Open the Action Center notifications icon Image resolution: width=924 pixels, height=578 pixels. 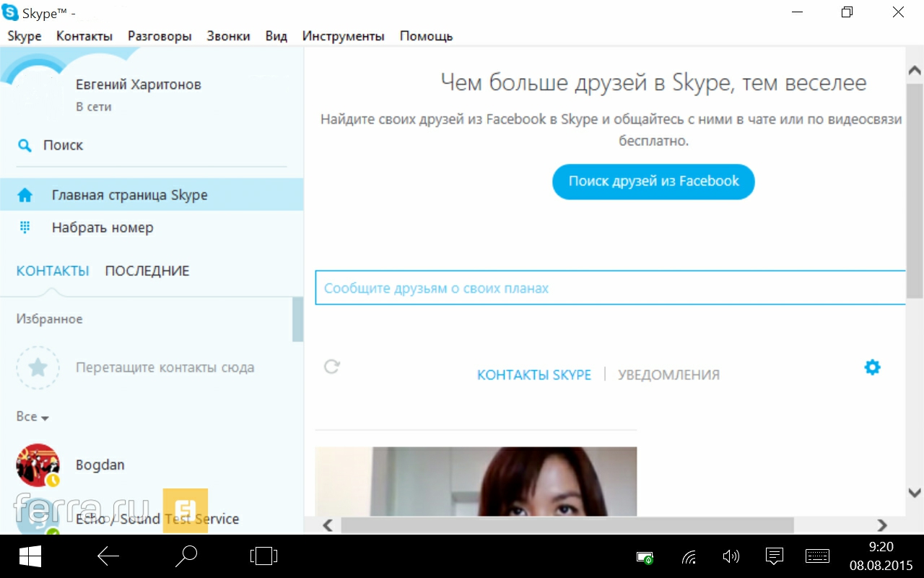pos(774,556)
